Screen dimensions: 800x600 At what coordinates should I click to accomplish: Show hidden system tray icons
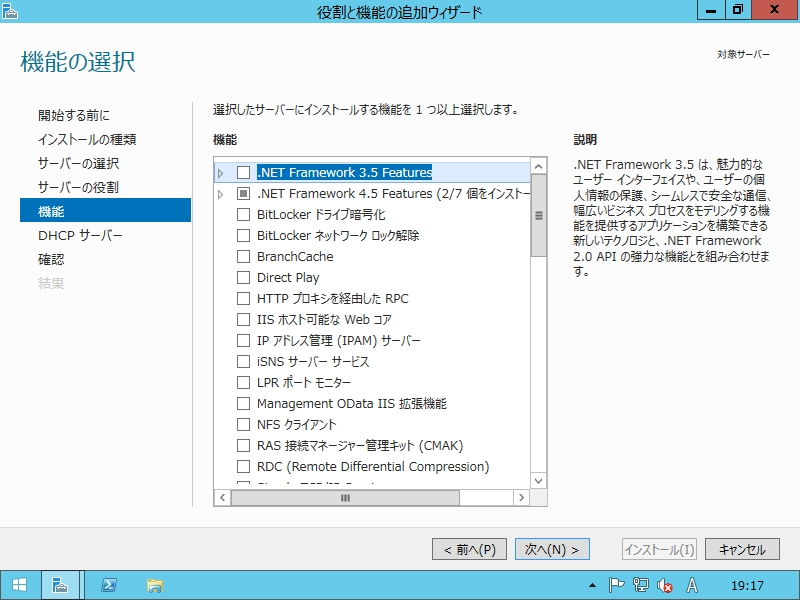pyautogui.click(x=593, y=585)
